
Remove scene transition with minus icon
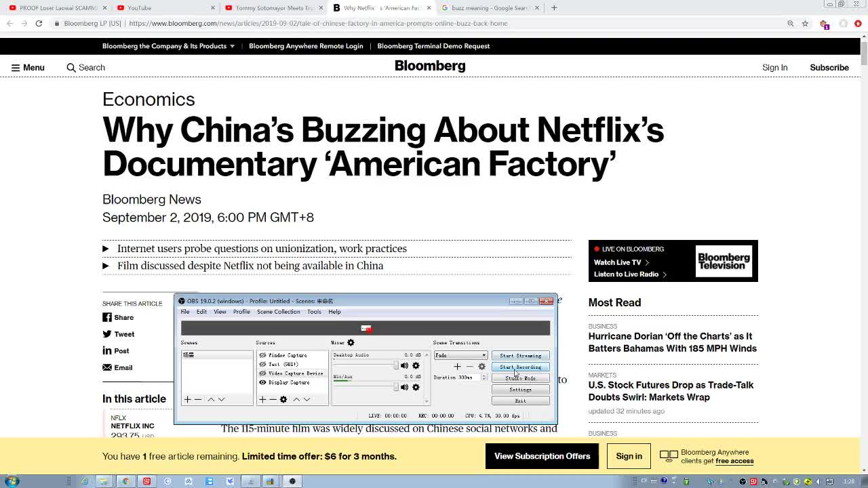(469, 367)
